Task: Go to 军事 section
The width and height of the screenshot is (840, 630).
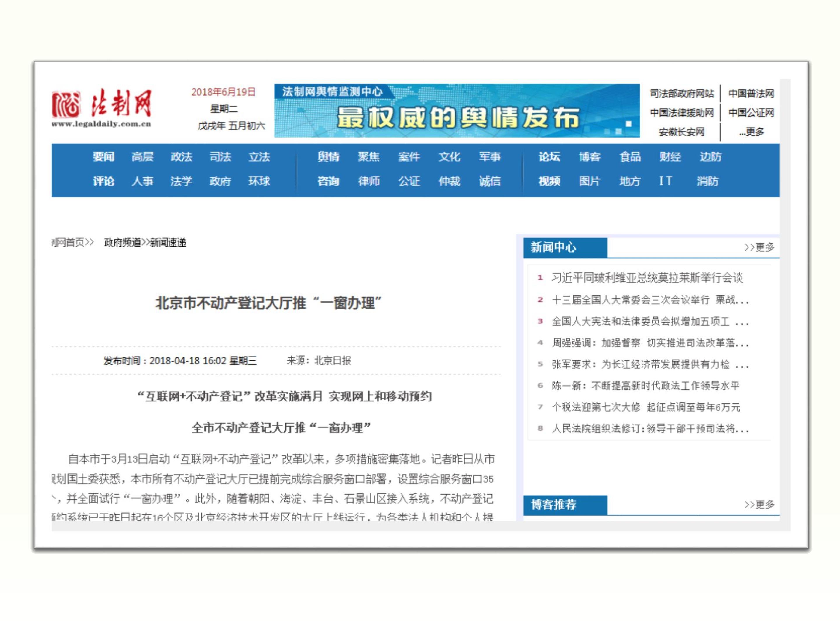Action: pos(490,156)
